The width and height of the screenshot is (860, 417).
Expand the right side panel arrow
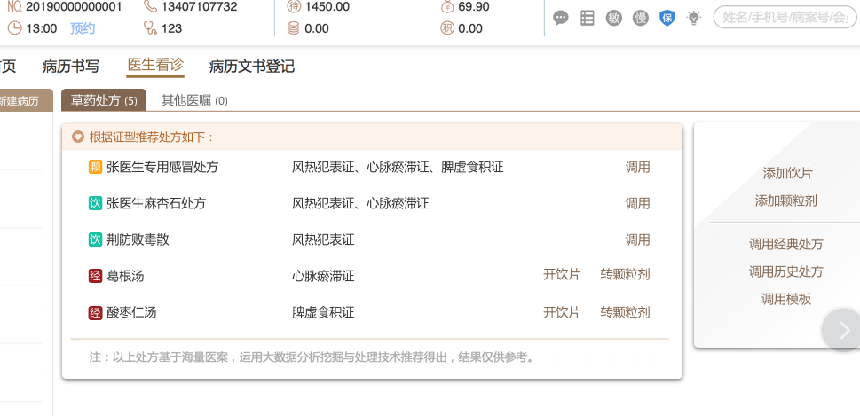[843, 329]
